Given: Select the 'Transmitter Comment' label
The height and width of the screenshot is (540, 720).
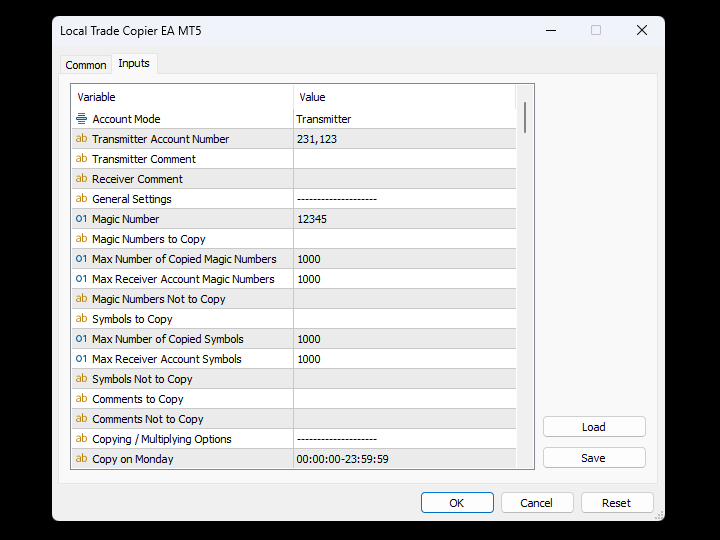Looking at the screenshot, I should coord(144,159).
